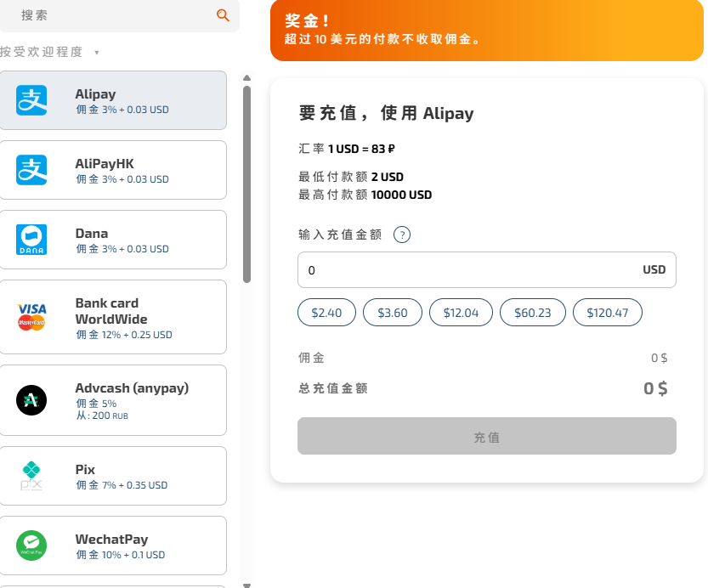Choose the $3.60 preset amount
The width and height of the screenshot is (708, 588).
pyautogui.click(x=393, y=313)
